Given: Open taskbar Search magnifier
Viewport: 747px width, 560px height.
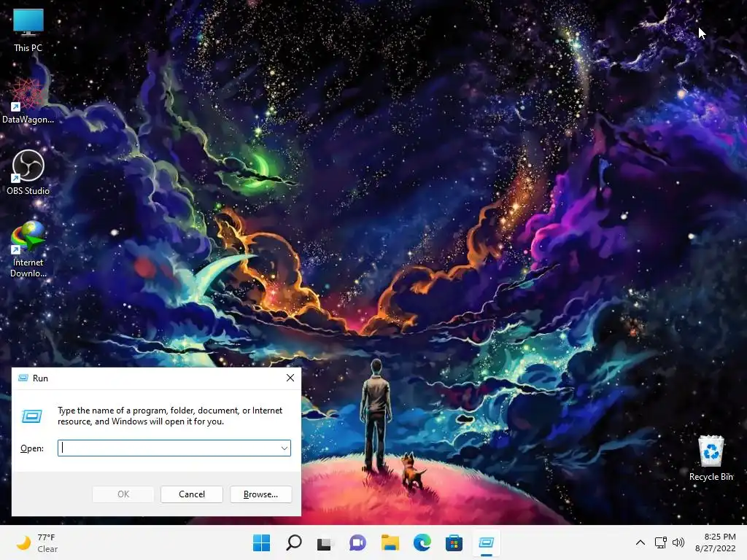Looking at the screenshot, I should point(293,542).
